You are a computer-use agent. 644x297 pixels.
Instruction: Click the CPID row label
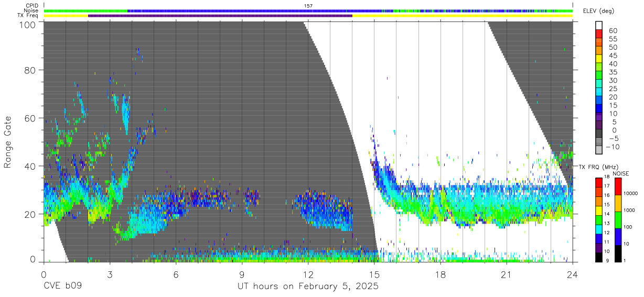pyautogui.click(x=32, y=6)
